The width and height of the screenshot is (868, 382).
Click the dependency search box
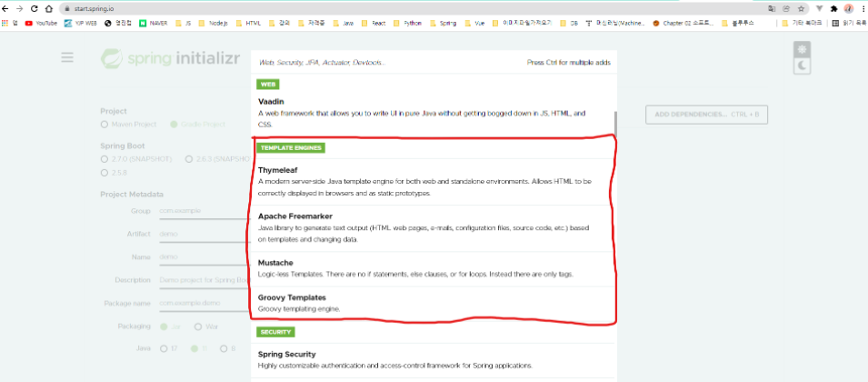click(387, 63)
